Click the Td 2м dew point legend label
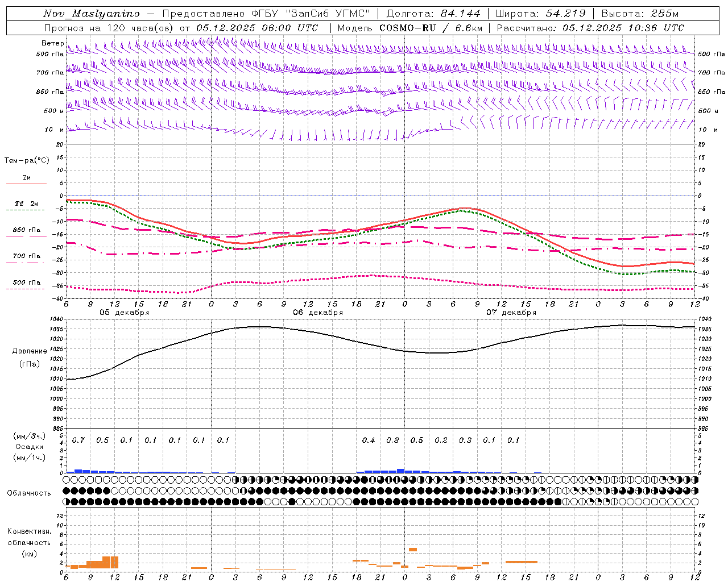Viewport: 728px width, 582px height. 26,203
